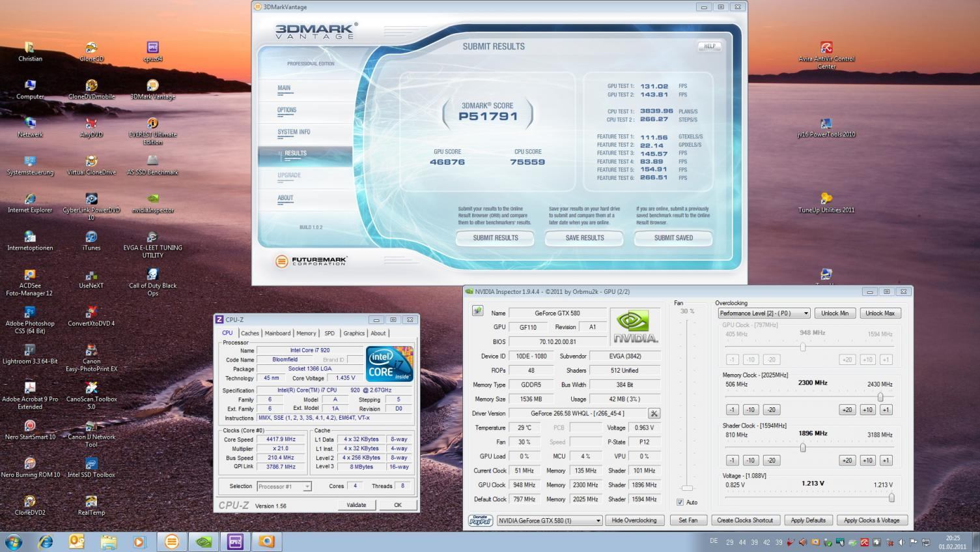The height and width of the screenshot is (552, 980).
Task: Open the Memory tab in CPU-Z
Action: (x=306, y=333)
